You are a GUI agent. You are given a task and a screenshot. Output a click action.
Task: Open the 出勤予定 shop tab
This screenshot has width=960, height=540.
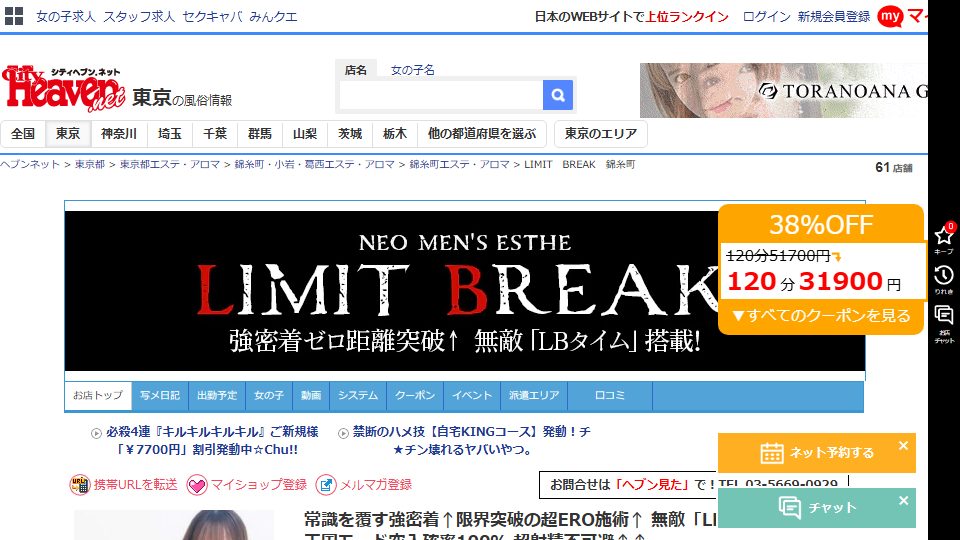click(217, 396)
